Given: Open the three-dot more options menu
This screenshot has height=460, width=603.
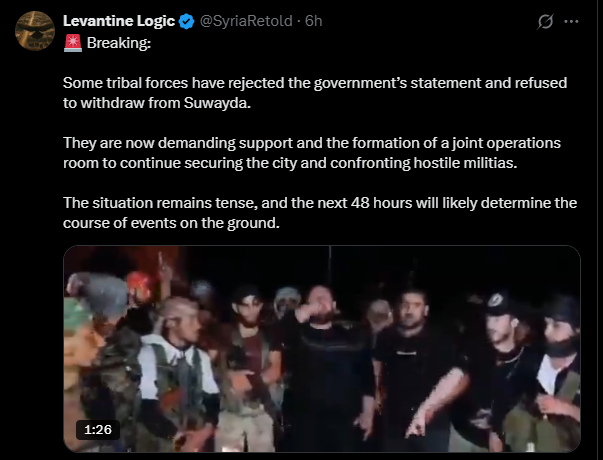Looking at the screenshot, I should [x=571, y=22].
